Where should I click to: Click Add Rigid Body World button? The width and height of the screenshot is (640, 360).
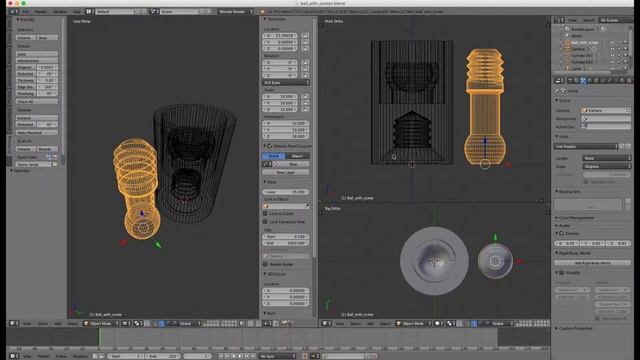[592, 262]
